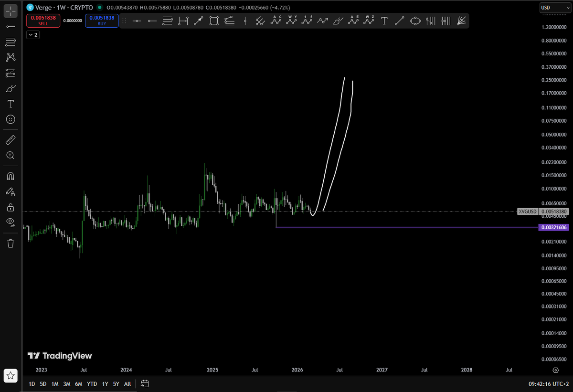Choose the Elliott 1-5 impulse wave tool

[307, 21]
